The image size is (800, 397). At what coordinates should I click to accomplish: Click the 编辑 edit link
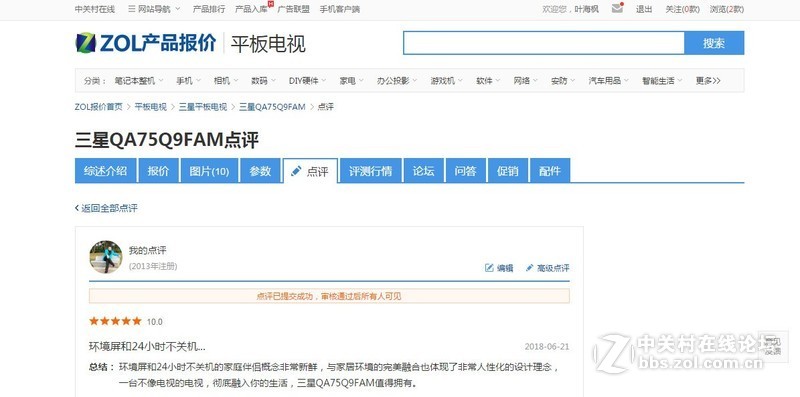499,268
